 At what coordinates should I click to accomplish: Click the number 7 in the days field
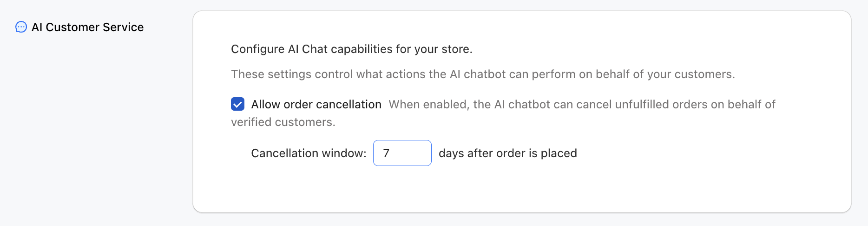386,153
